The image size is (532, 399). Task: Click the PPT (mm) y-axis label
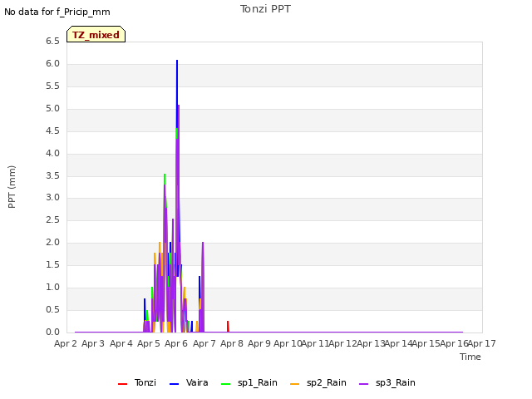pos(12,186)
